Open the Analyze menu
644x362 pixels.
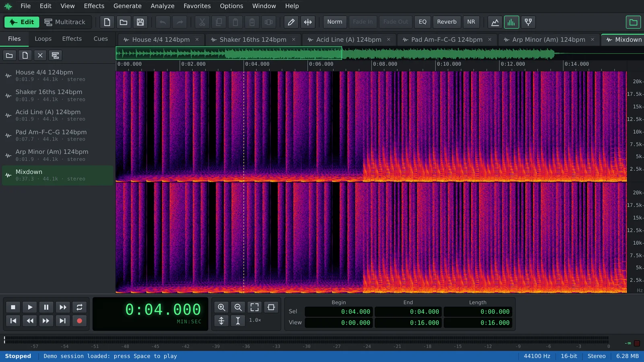163,6
